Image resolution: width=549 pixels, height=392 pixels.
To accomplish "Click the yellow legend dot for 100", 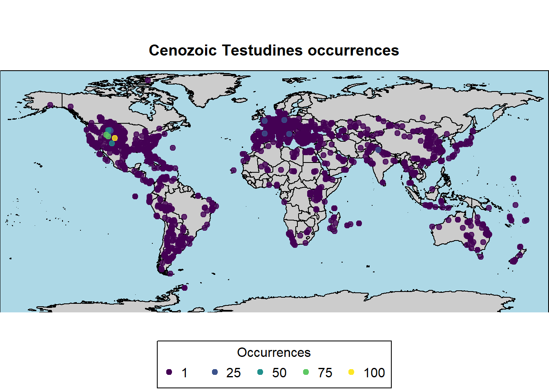I will click(351, 372).
